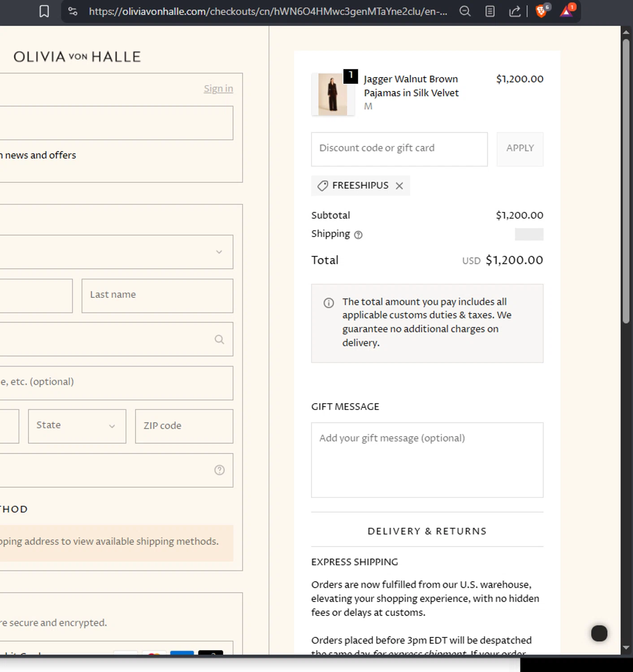Apply the discount code with APPLY
This screenshot has height=672, width=633.
coord(520,149)
